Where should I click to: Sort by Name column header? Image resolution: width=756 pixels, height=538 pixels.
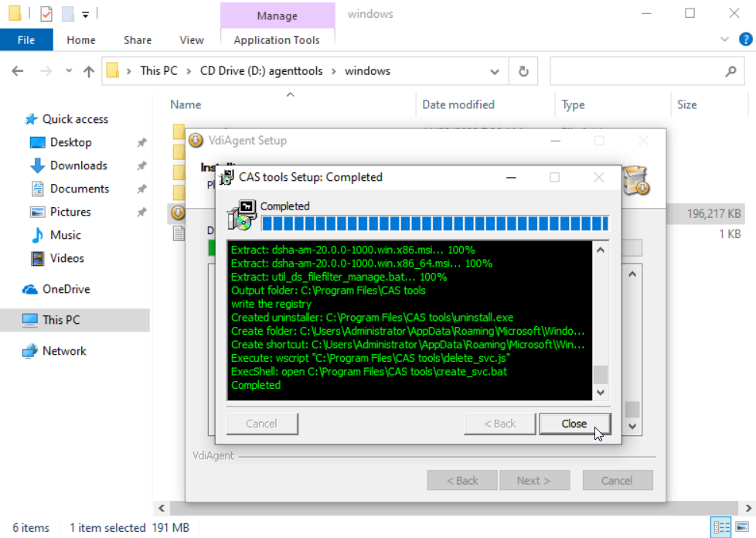point(186,104)
